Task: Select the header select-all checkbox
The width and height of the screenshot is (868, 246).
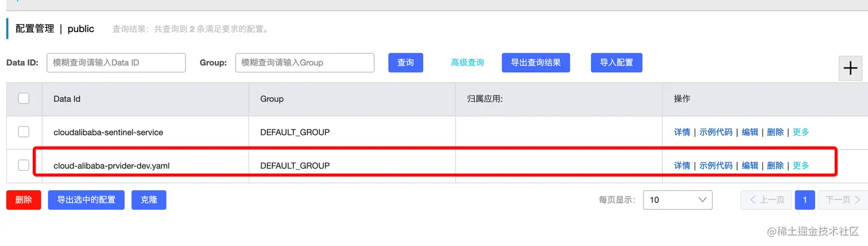Action: (24, 98)
